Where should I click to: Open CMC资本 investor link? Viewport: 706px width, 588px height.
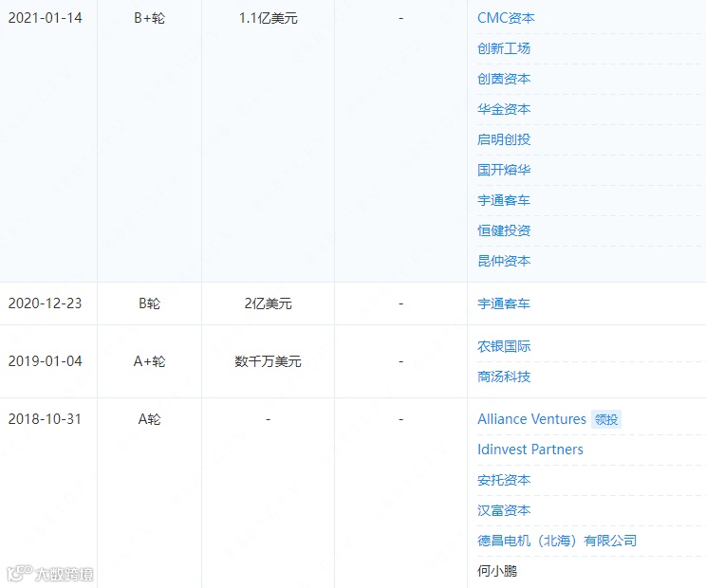(506, 18)
